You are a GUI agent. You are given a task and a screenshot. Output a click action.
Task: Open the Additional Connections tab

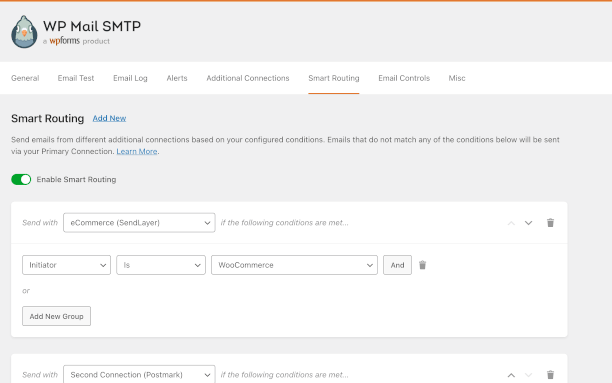tap(248, 78)
